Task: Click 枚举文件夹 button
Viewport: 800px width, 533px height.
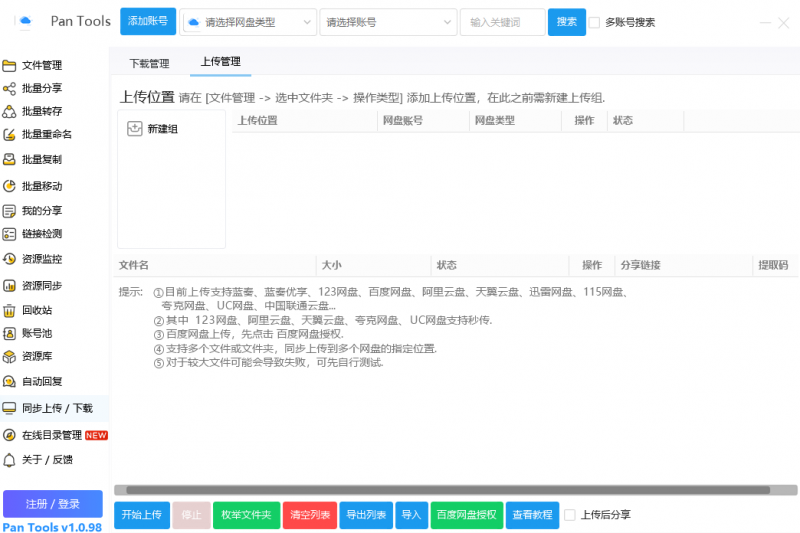Action: [246, 515]
